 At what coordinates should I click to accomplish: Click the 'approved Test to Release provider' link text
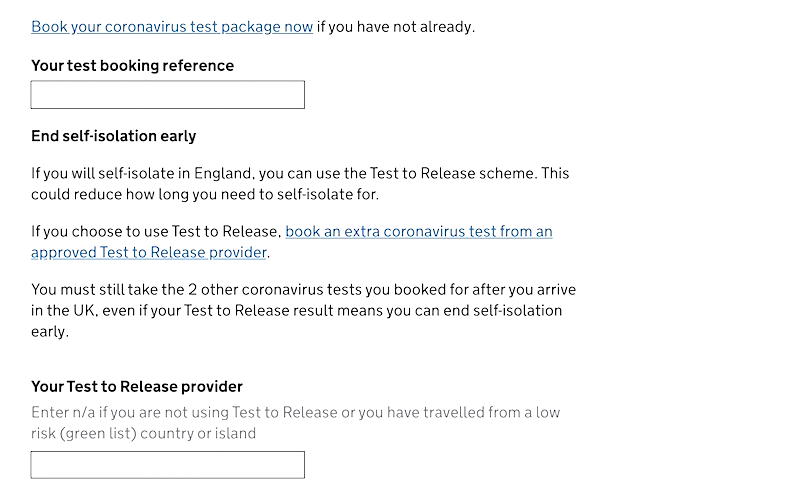[x=149, y=252]
